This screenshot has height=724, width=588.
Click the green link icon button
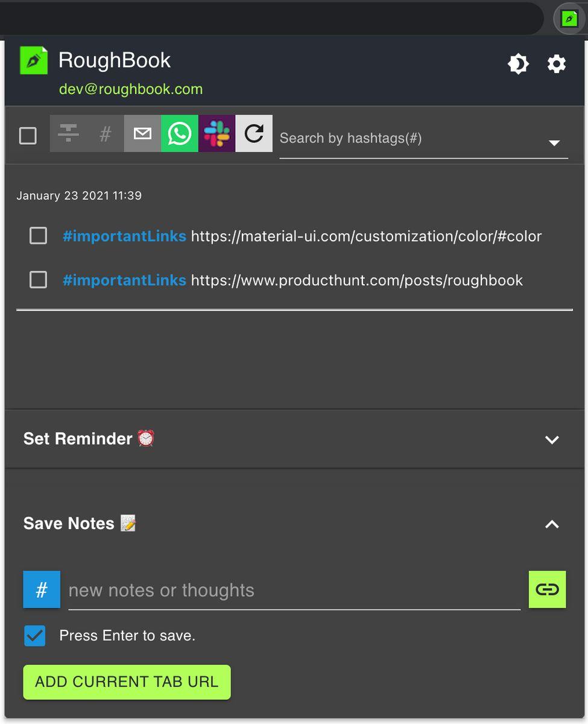547,589
